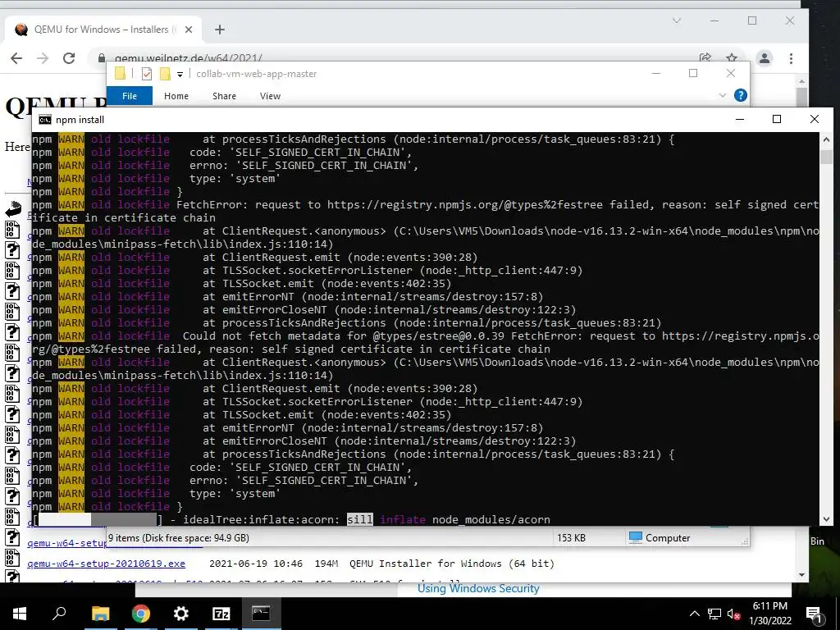Screen dimensions: 840x630
Task: Open the notification center icon
Action: click(x=814, y=614)
